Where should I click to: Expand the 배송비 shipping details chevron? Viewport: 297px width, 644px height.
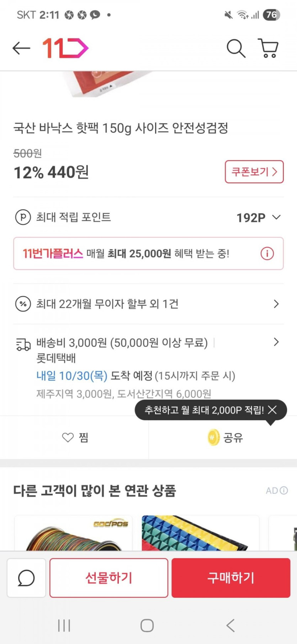coord(276,342)
